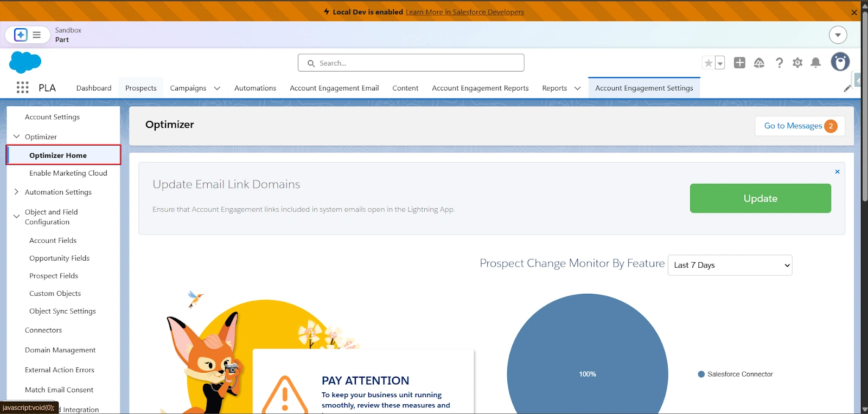868x414 pixels.
Task: Click the PAY ATTENTION warning triangle icon
Action: click(x=285, y=394)
